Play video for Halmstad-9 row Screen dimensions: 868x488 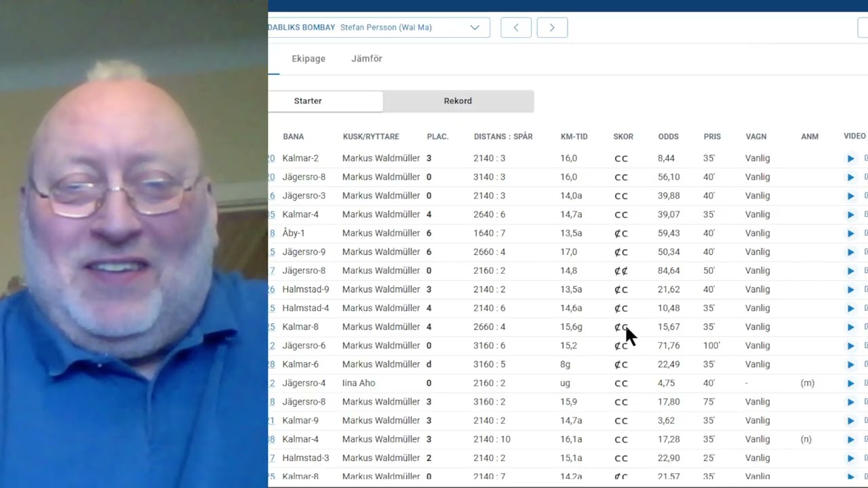click(x=850, y=289)
